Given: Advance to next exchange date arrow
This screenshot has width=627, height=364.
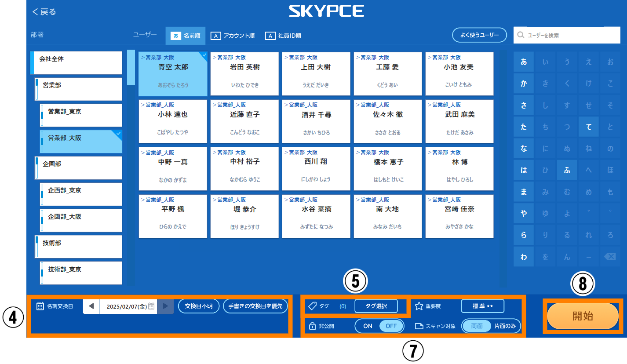Looking at the screenshot, I should click(x=165, y=306).
